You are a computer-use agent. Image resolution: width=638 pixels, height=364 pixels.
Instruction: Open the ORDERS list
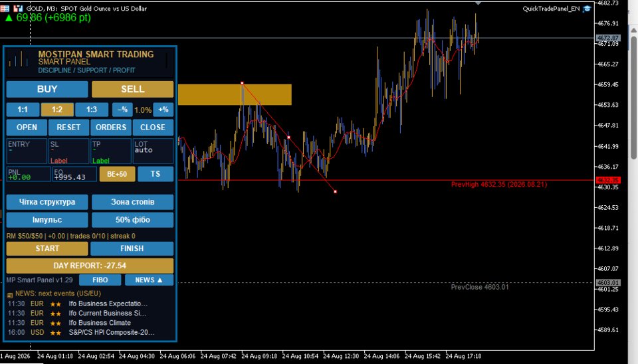click(x=111, y=128)
